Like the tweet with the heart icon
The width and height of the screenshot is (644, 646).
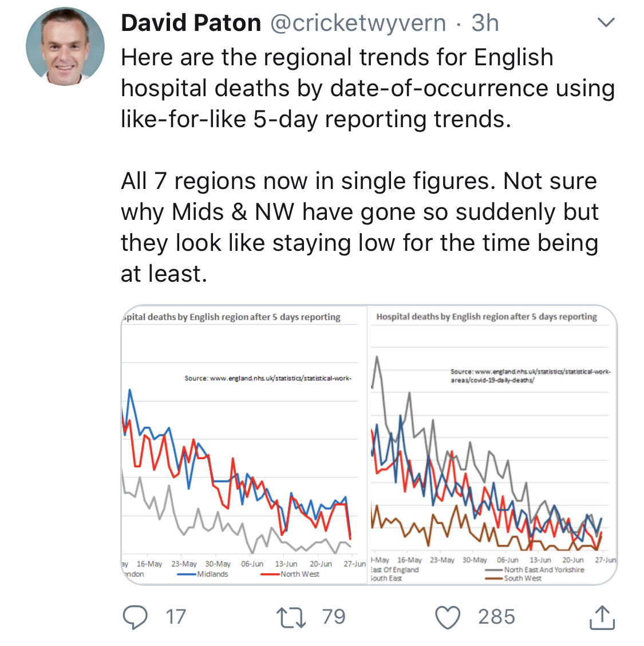pos(447,617)
